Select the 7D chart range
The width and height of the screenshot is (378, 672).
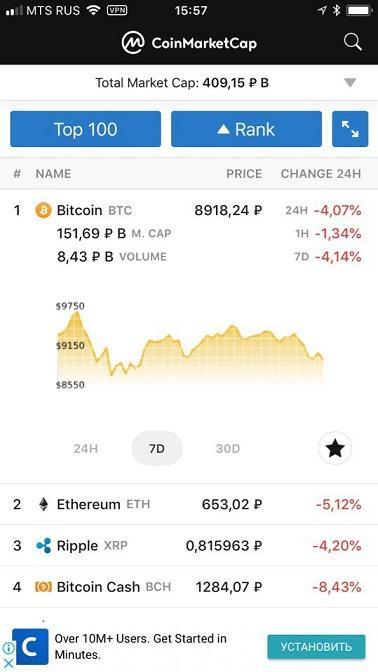tap(157, 448)
